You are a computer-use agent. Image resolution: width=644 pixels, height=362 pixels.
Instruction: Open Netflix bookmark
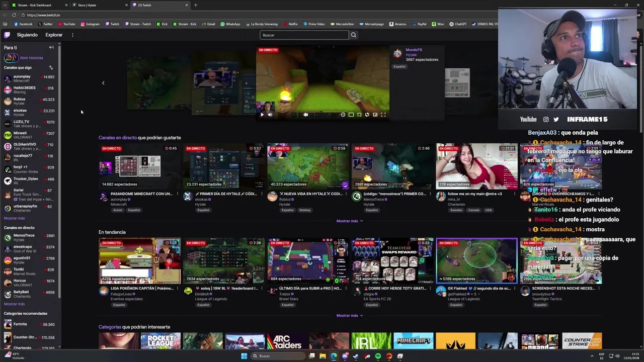point(290,24)
